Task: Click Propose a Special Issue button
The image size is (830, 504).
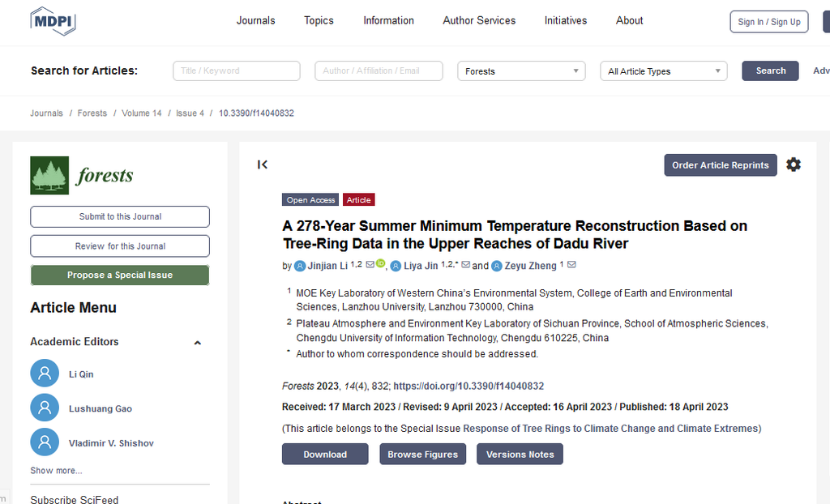Action: [120, 275]
